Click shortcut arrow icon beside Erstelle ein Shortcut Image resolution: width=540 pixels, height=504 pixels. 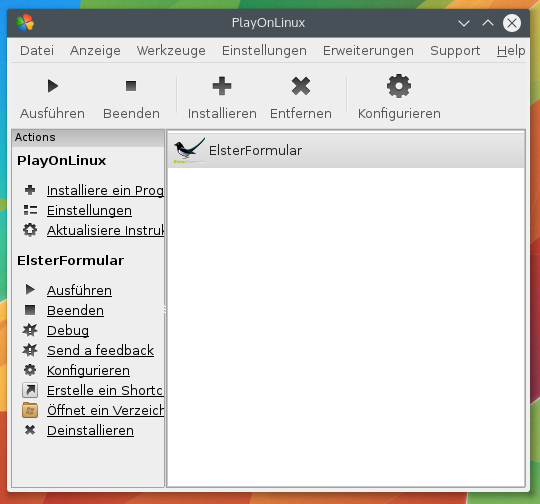point(30,390)
